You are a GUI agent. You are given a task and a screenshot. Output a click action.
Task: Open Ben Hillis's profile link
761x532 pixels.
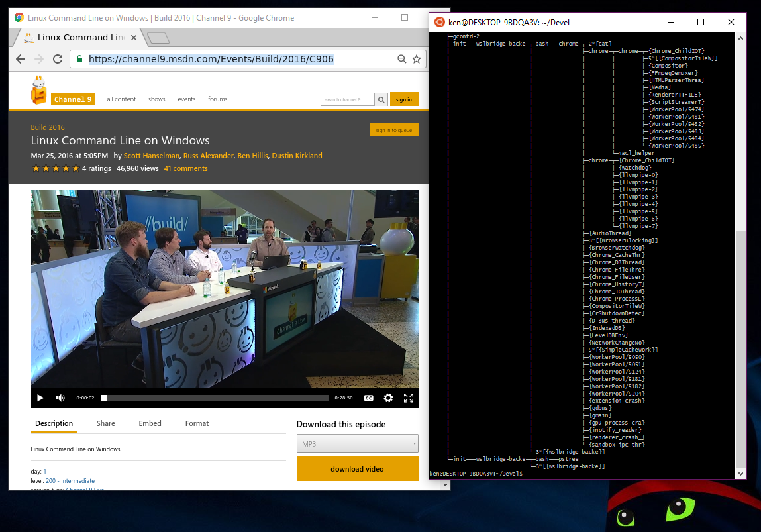coord(252,156)
